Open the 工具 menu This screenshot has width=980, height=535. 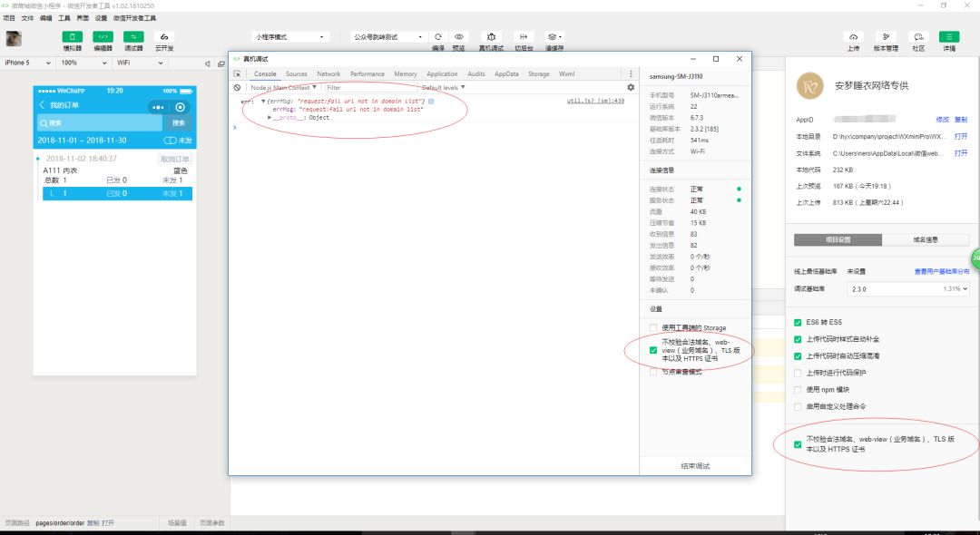(x=64, y=18)
